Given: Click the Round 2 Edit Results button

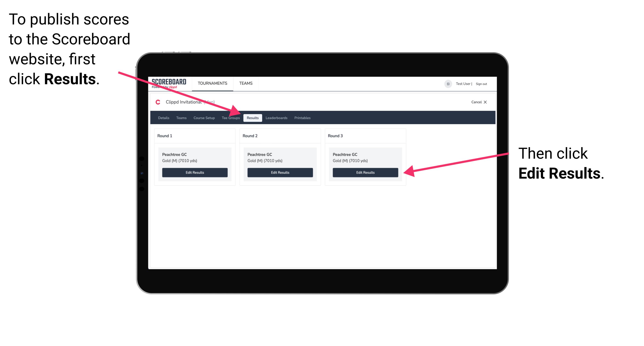Looking at the screenshot, I should pos(280,173).
